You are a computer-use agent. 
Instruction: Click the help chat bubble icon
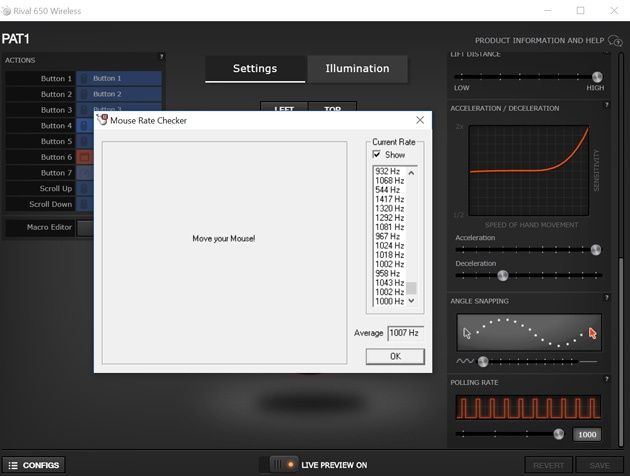[x=615, y=41]
